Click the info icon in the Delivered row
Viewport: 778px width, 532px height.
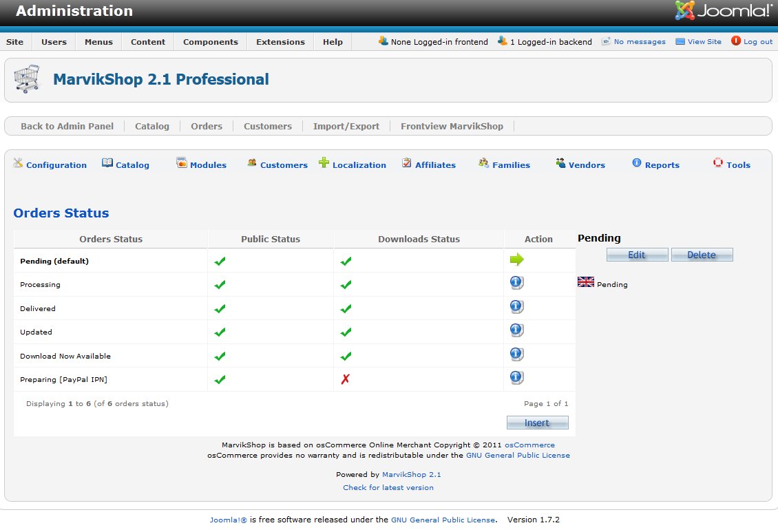[x=516, y=306]
